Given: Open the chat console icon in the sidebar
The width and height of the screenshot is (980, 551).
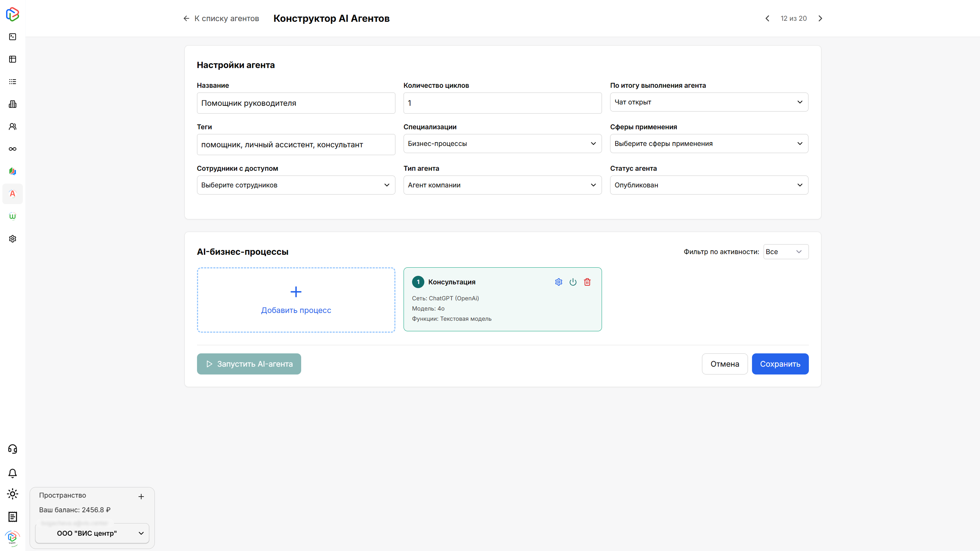Looking at the screenshot, I should (13, 36).
